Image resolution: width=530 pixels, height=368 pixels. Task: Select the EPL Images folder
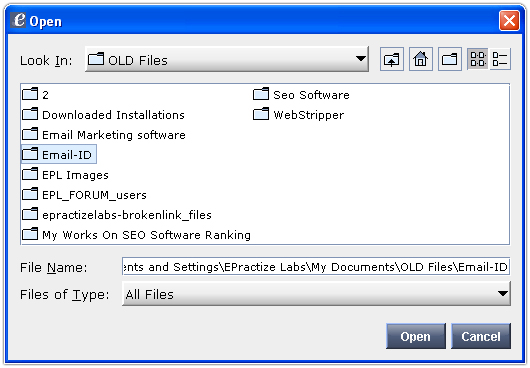65,175
